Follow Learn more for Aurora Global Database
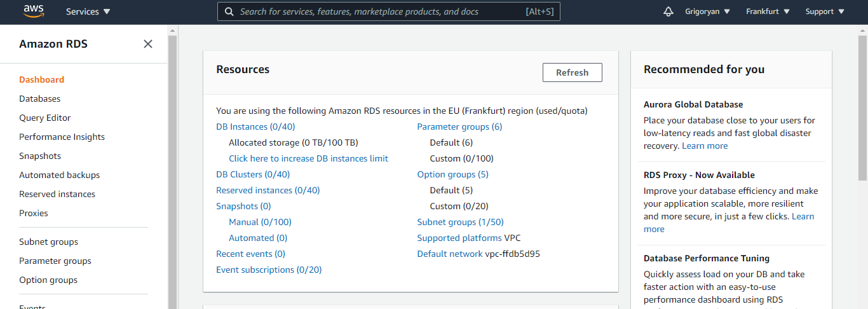Screen dimensions: 868x309 705,146
